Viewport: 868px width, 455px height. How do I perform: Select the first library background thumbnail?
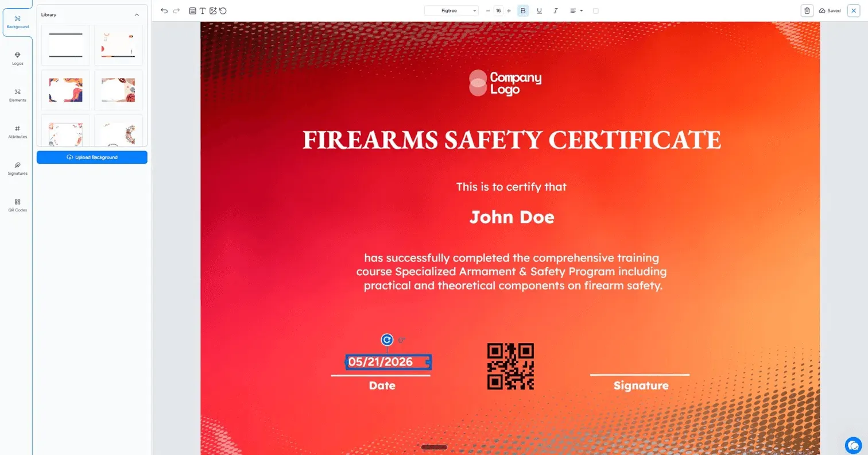66,45
